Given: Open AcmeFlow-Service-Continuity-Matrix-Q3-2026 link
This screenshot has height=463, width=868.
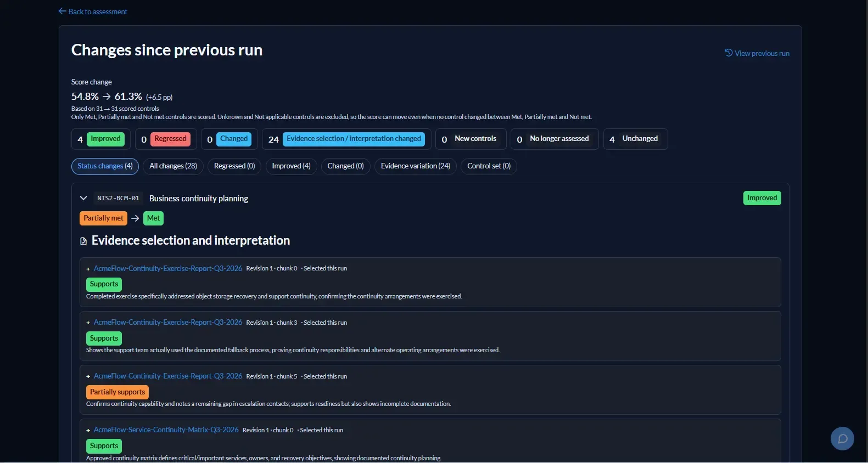Looking at the screenshot, I should [166, 430].
